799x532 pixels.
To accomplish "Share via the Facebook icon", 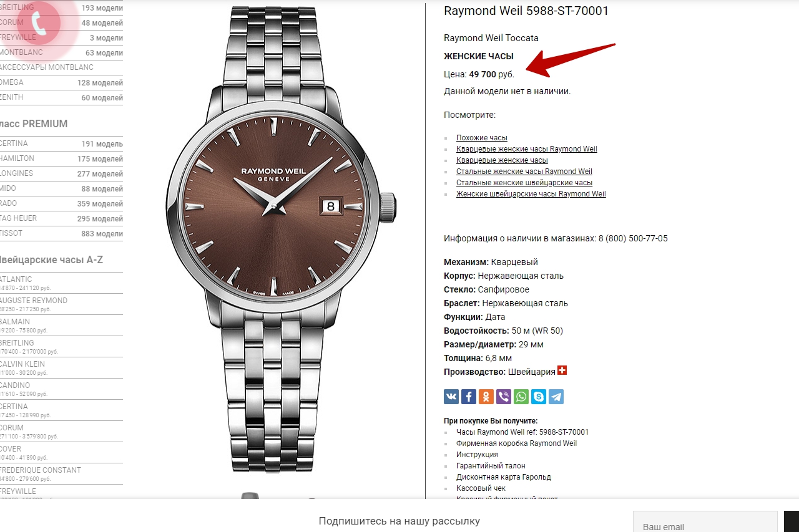I will coord(469,397).
